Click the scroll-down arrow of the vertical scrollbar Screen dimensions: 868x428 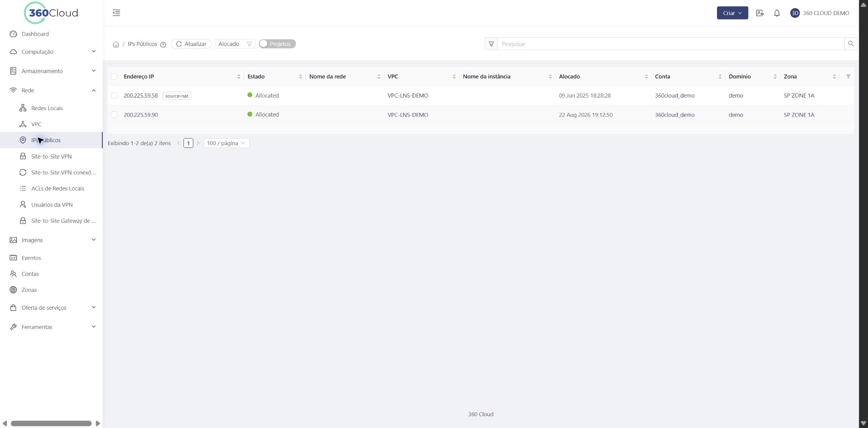tap(864, 423)
